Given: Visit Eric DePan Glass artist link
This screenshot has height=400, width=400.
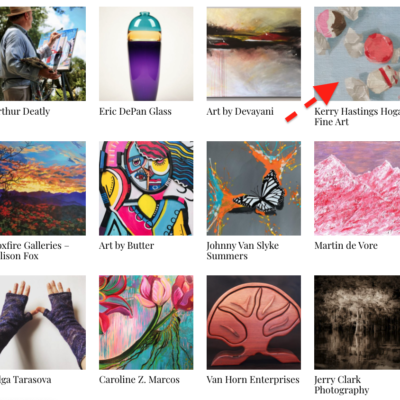Looking at the screenshot, I should (135, 111).
